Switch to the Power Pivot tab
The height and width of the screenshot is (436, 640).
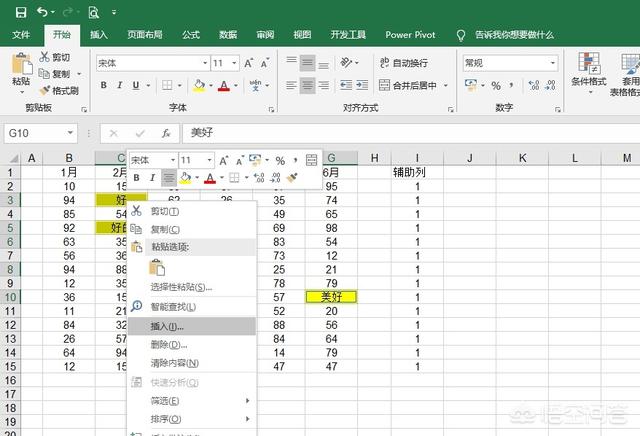(x=410, y=35)
